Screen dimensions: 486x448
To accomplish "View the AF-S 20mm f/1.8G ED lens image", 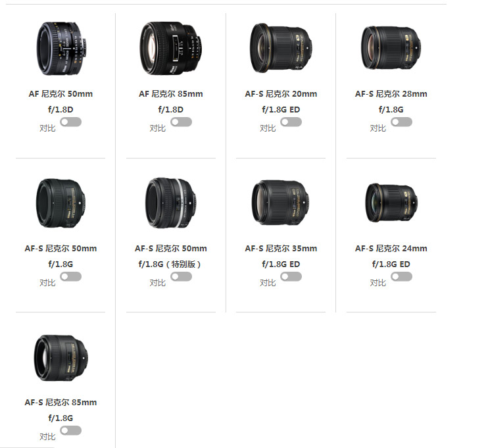I will (x=281, y=48).
